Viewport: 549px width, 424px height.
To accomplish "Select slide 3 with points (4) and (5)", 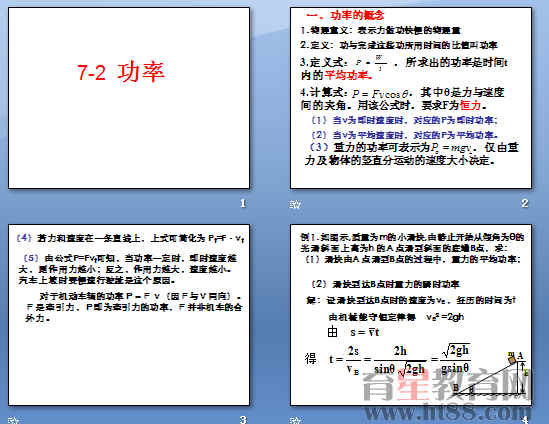I will tap(129, 315).
